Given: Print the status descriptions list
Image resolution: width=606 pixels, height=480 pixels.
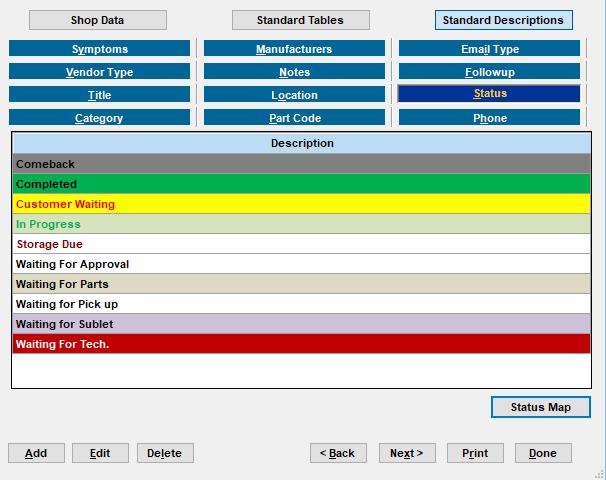Looking at the screenshot, I should tap(475, 453).
